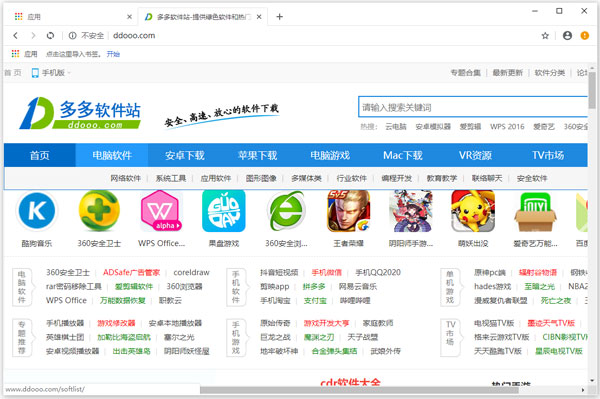Click the horizontal scrollbar at bottom
Viewport: 600px width, 399px height.
click(359, 390)
